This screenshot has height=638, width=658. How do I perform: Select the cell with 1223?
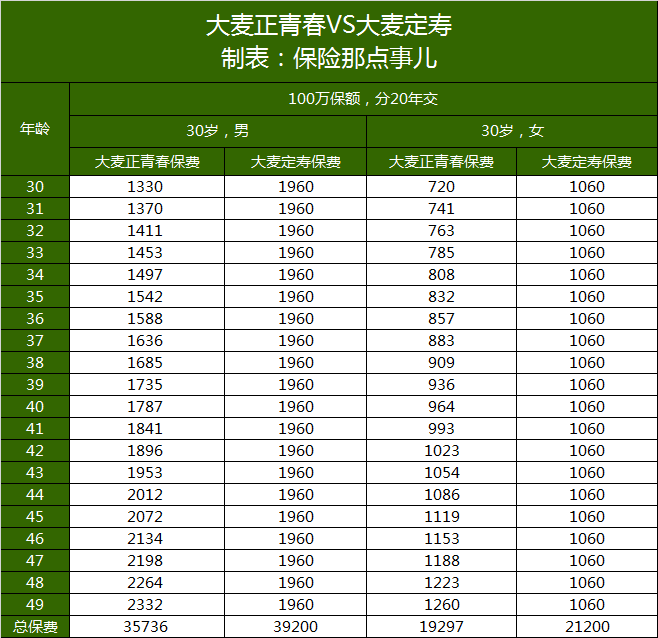441,582
